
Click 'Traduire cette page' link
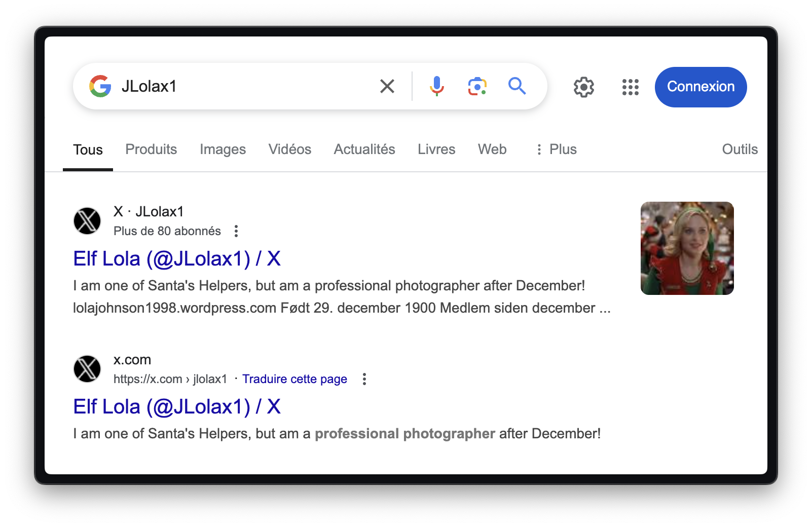[x=294, y=379]
